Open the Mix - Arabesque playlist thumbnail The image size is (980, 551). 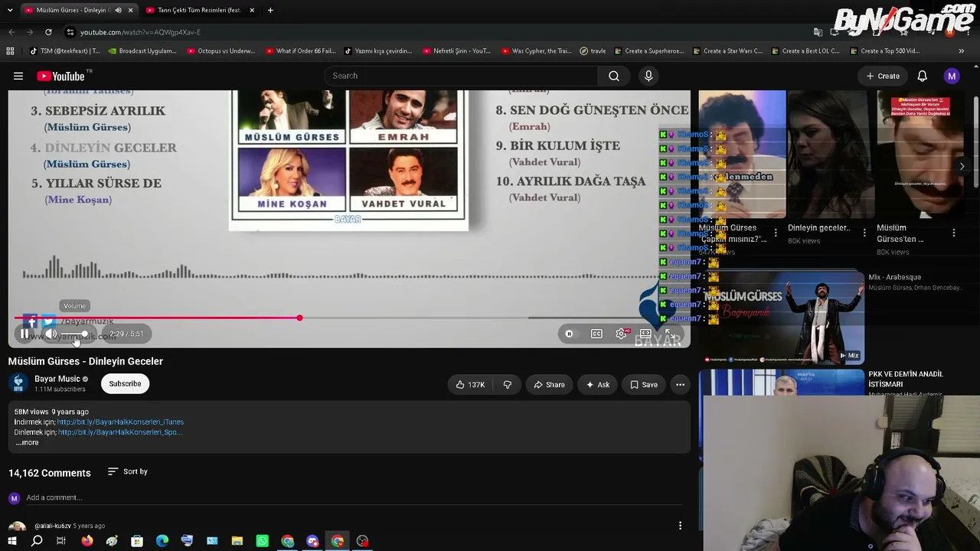[x=781, y=317]
